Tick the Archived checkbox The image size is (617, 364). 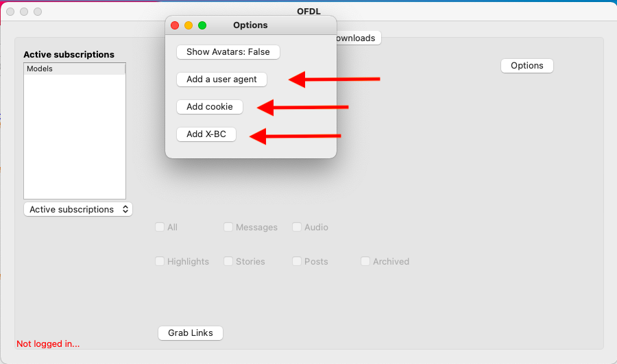pos(365,262)
